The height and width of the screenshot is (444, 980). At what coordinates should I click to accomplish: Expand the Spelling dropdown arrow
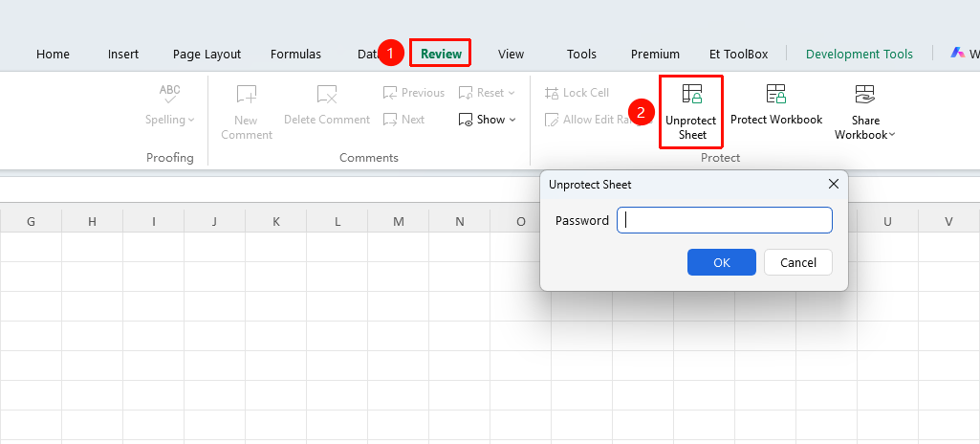(191, 120)
